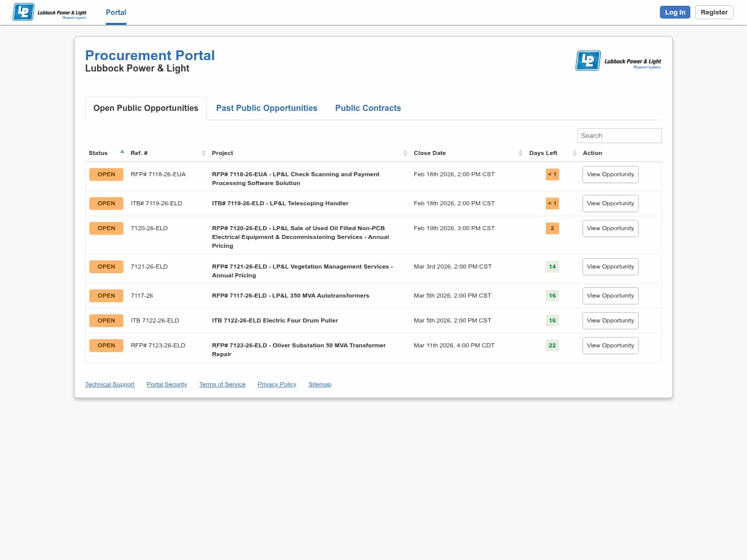
Task: Switch to Past Public Opportunities tab
Action: click(x=267, y=108)
